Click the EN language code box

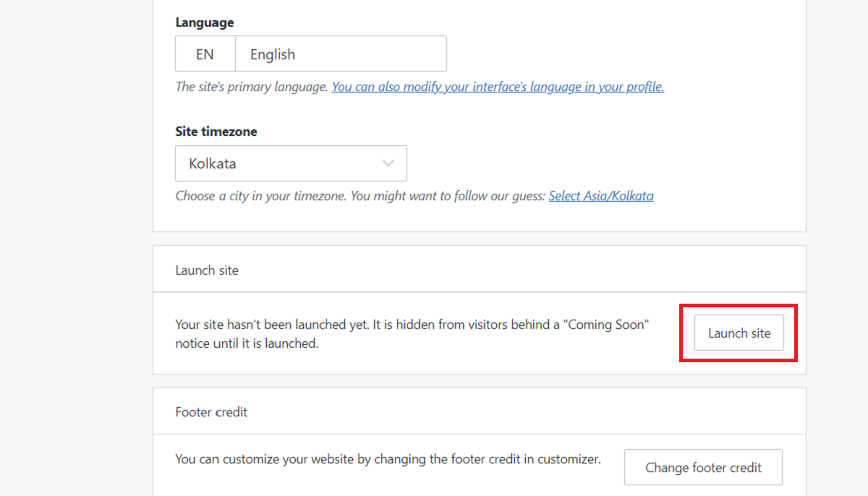(x=205, y=54)
